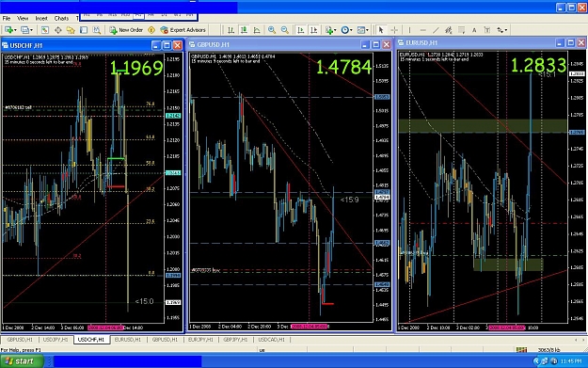Expand the Periods dropdown arrow
Image resolution: width=588 pixels, height=368 pixels.
[351, 30]
